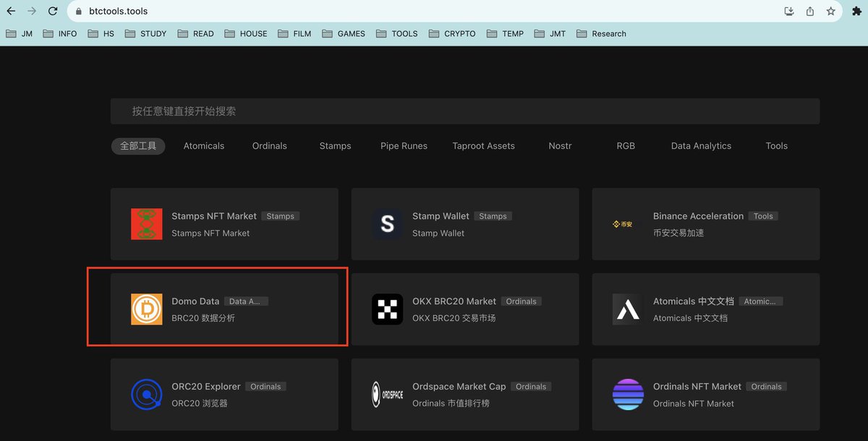This screenshot has width=868, height=441.
Task: Open the READ bookmarks folder
Action: [195, 33]
